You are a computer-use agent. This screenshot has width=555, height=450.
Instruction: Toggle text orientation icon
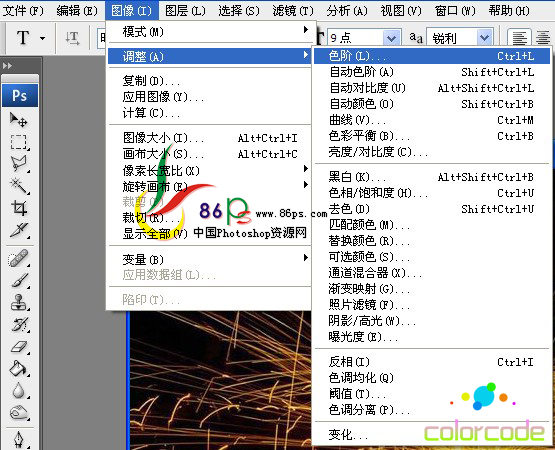pos(72,38)
